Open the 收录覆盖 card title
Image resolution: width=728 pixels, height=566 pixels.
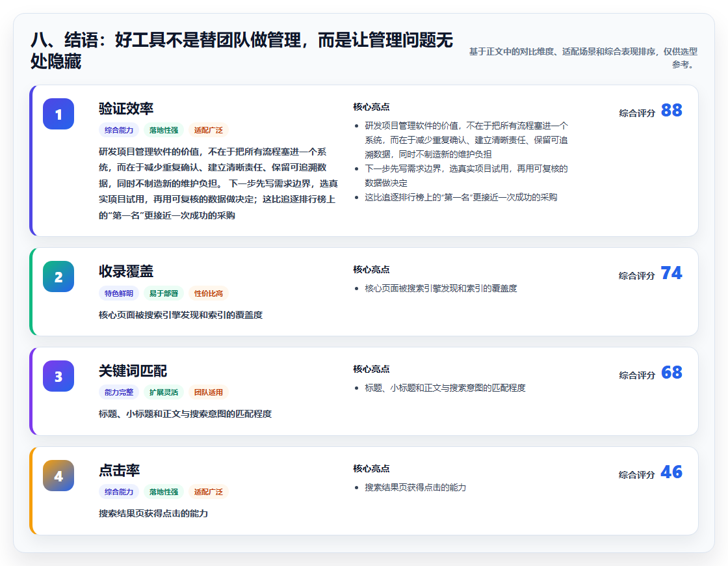(126, 271)
